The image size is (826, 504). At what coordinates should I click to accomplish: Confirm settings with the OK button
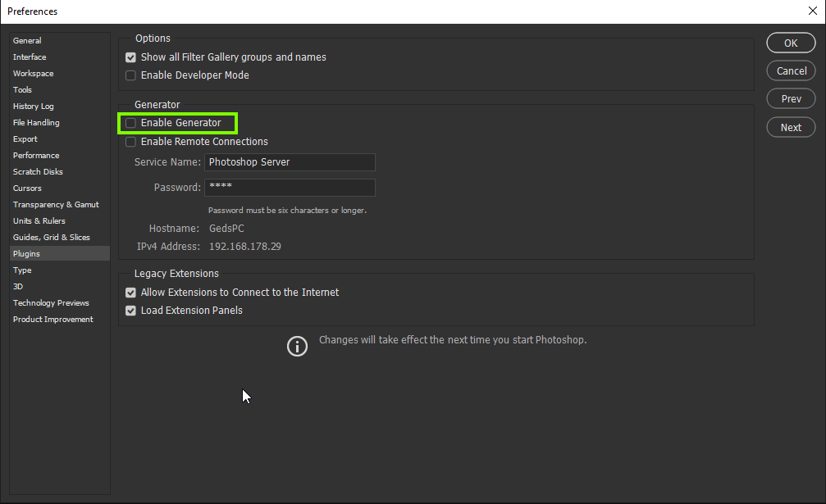coord(790,43)
